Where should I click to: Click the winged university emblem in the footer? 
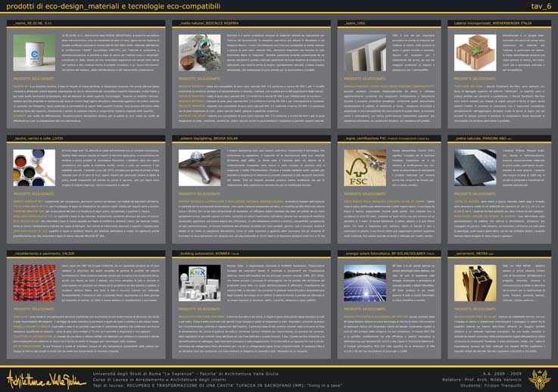pyautogui.click(x=540, y=380)
